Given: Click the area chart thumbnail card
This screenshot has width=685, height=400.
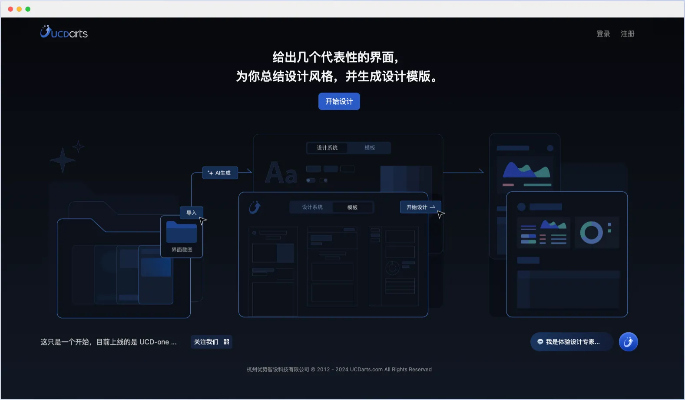Looking at the screenshot, I should coord(526,170).
